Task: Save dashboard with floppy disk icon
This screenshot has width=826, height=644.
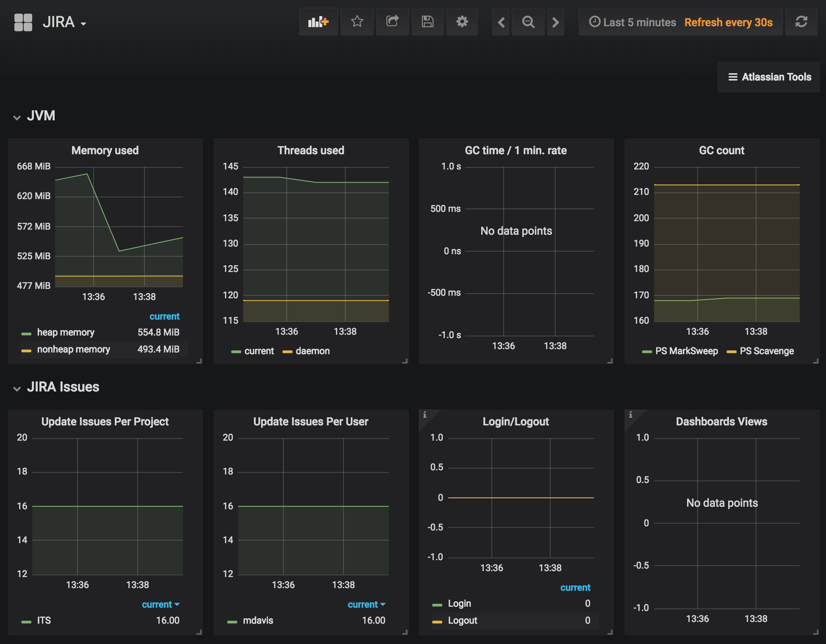Action: pyautogui.click(x=427, y=22)
